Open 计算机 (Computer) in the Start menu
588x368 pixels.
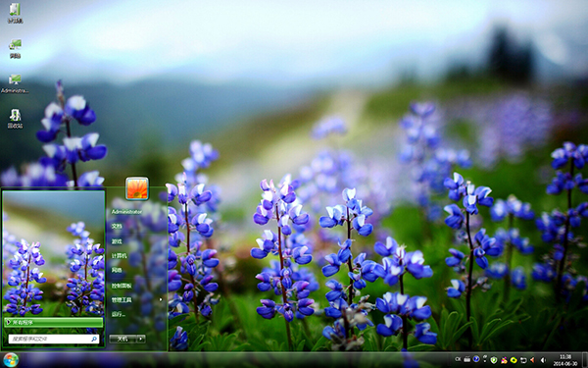coord(119,256)
